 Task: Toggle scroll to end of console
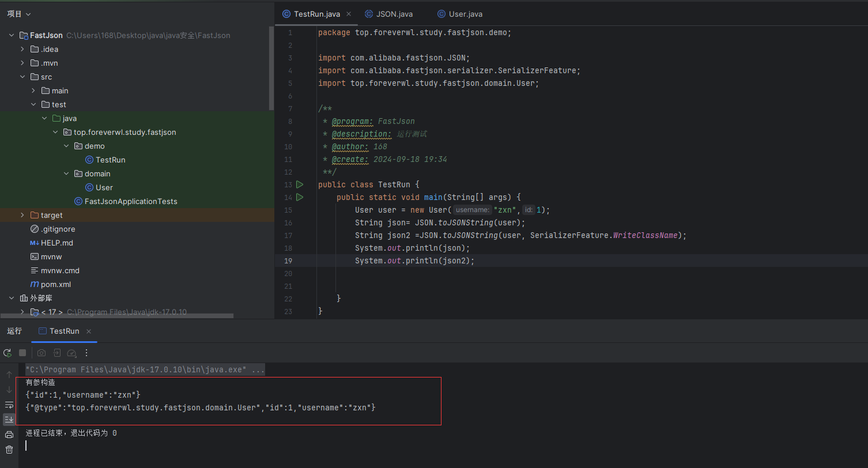pyautogui.click(x=9, y=420)
